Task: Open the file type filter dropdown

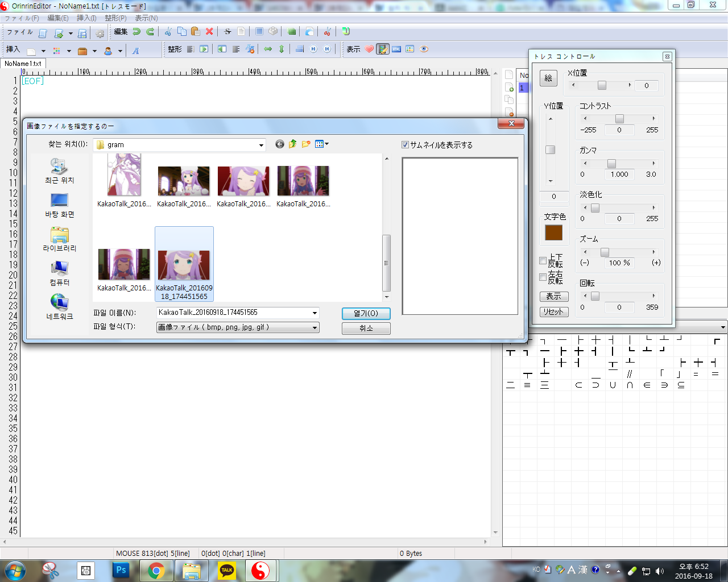Action: pos(315,327)
